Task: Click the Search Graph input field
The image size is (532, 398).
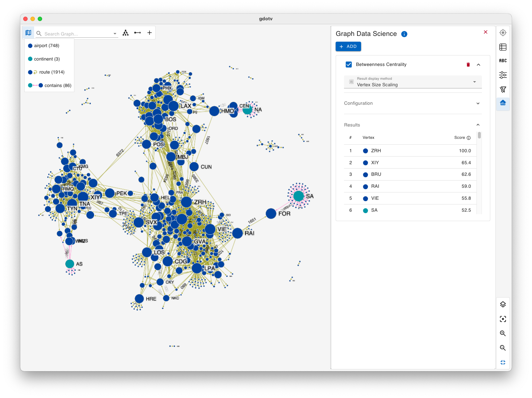Action: click(78, 34)
